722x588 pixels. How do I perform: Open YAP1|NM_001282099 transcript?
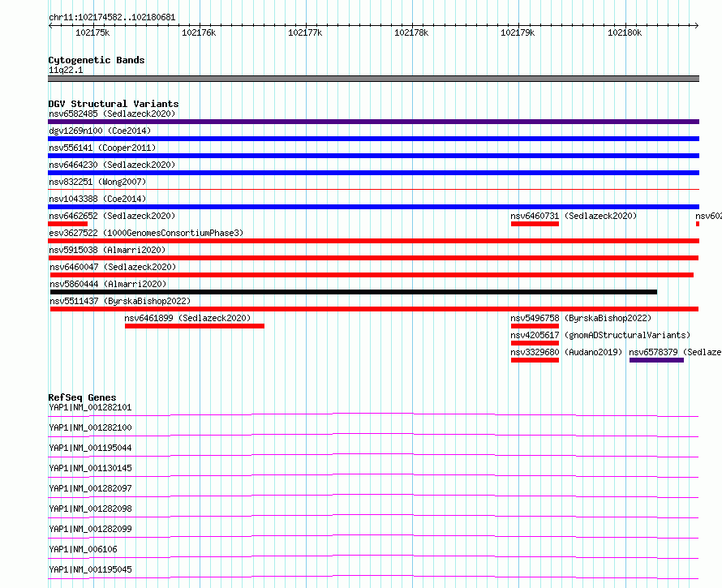coord(90,529)
